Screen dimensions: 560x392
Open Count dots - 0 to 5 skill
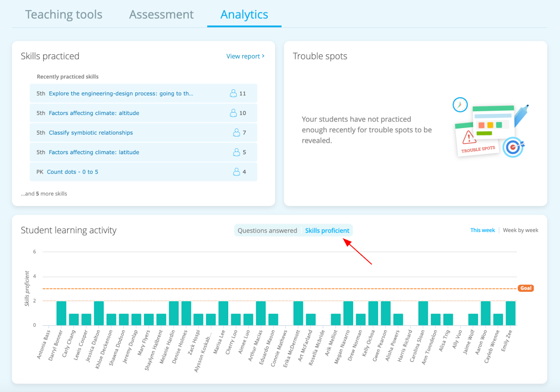click(72, 172)
